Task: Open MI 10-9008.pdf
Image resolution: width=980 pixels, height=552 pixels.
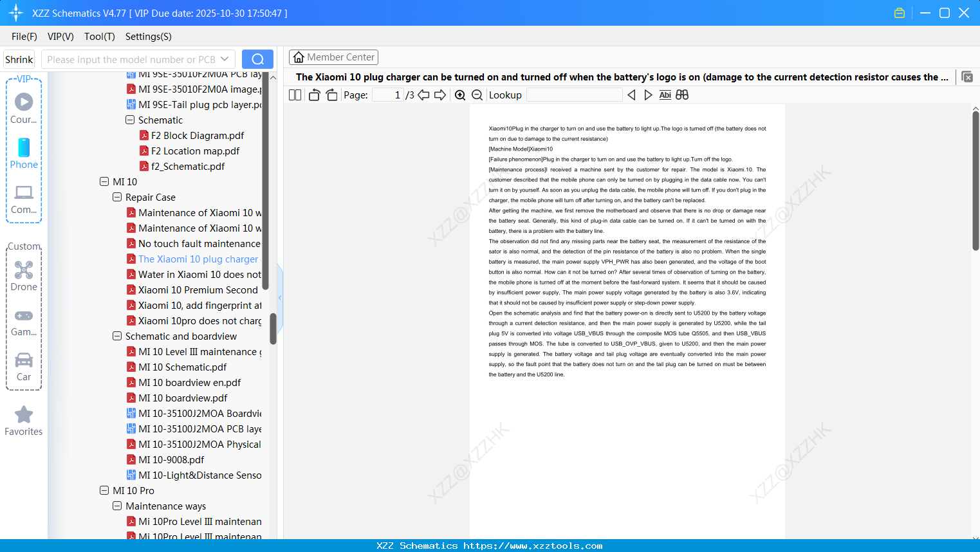Action: (x=171, y=460)
